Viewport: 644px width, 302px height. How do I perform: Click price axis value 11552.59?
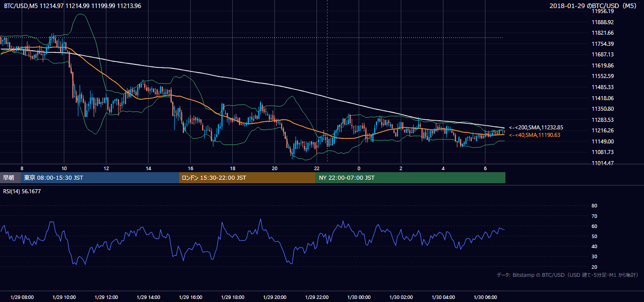(x=603, y=76)
